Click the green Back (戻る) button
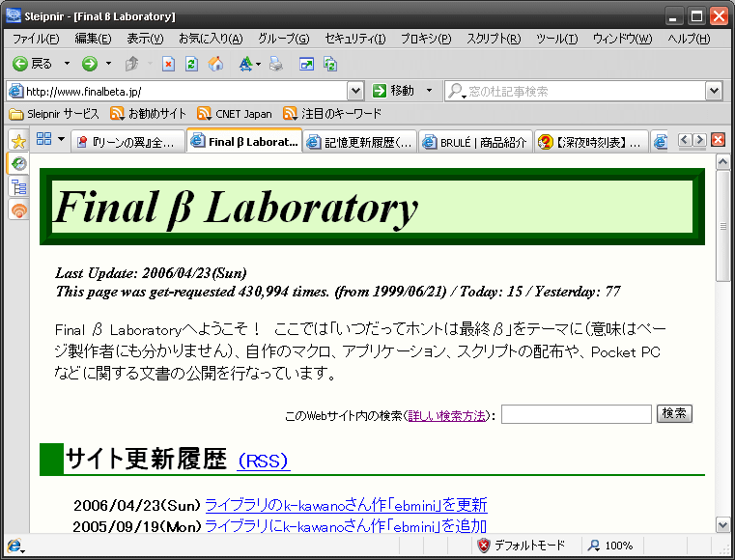Viewport: 735px width, 560px height. [x=32, y=64]
